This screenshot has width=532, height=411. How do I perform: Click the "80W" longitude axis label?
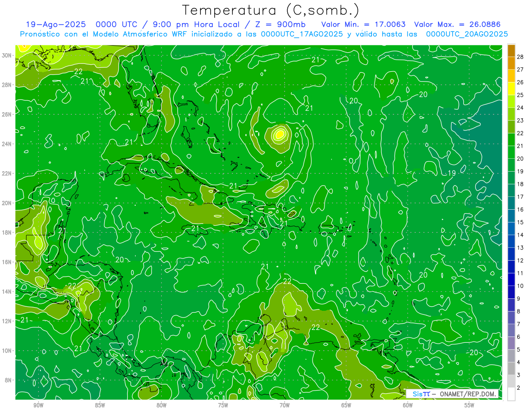161,406
